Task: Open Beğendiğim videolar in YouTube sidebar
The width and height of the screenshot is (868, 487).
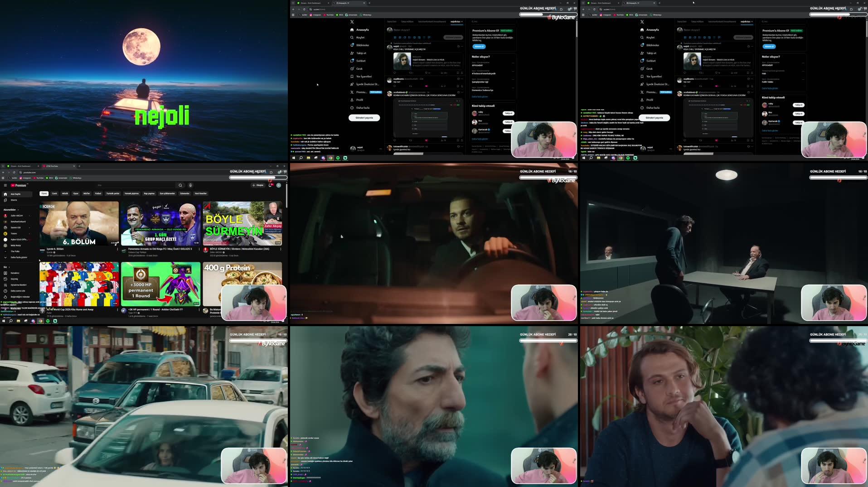Action: click(17, 297)
